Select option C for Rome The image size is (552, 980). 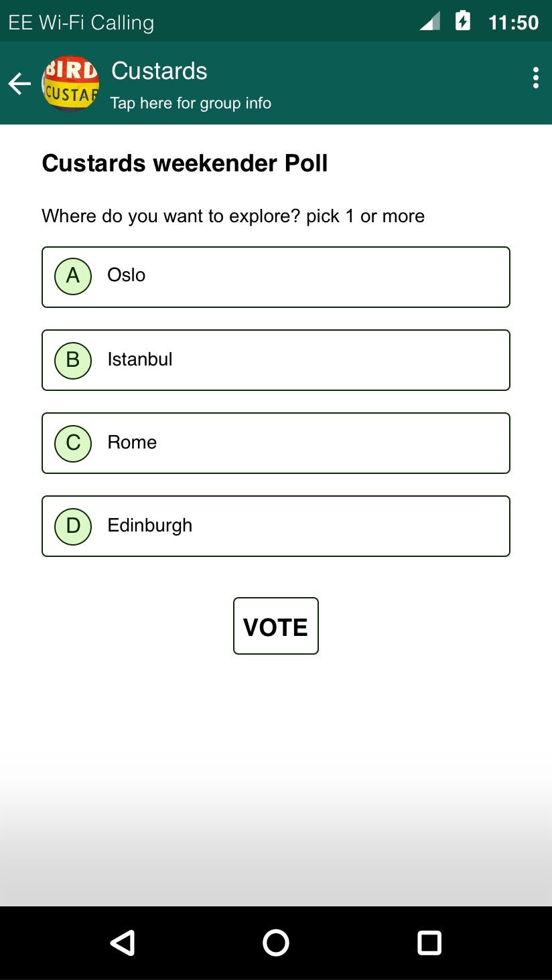[72, 442]
